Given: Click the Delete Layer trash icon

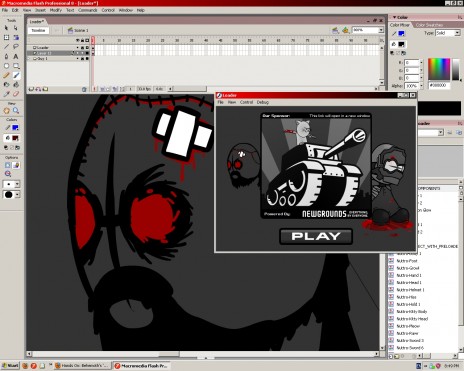Looking at the screenshot, I should click(84, 89).
